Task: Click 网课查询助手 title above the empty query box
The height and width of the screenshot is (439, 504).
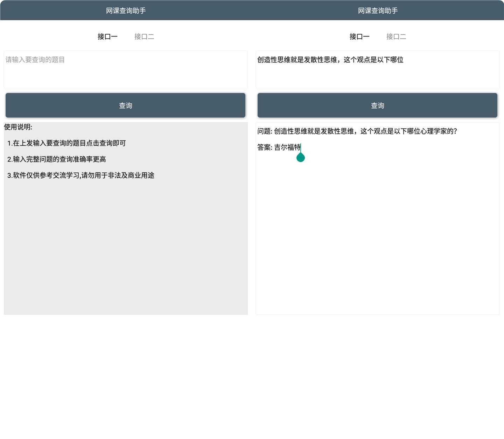Action: 126,11
